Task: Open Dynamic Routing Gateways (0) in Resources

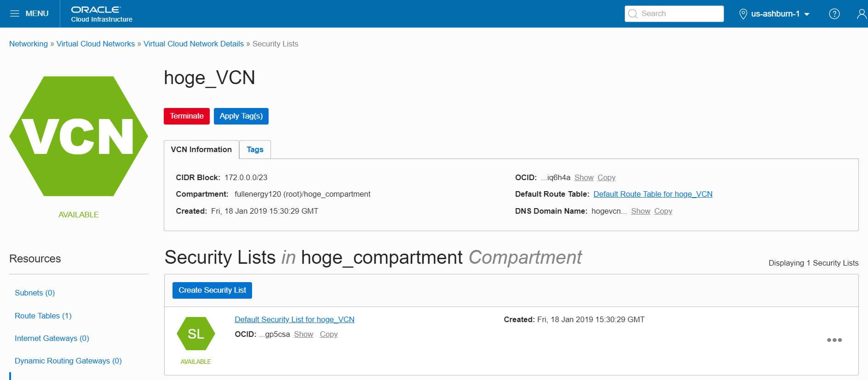Action: click(x=68, y=361)
